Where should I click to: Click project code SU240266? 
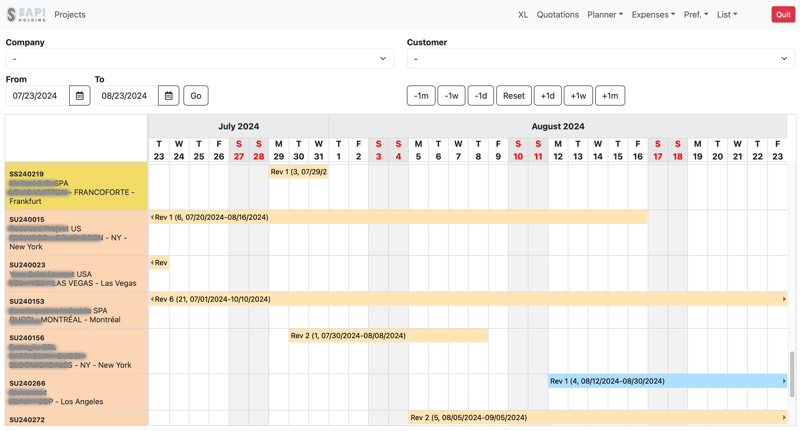coord(27,383)
